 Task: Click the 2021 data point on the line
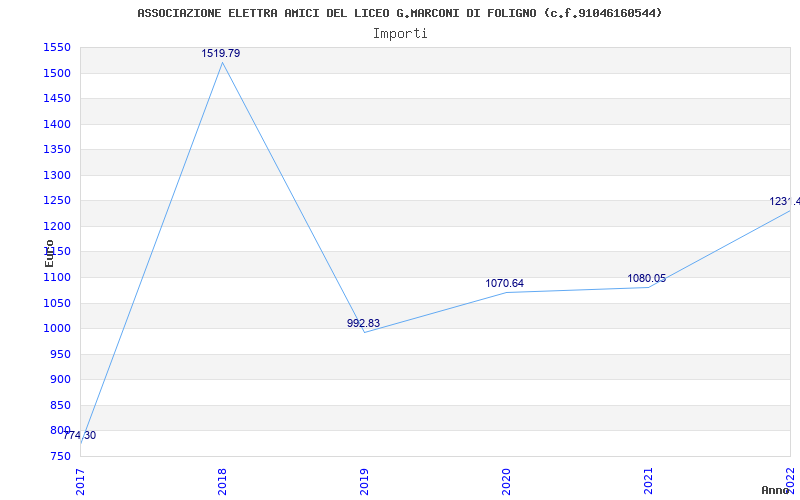[x=648, y=287]
